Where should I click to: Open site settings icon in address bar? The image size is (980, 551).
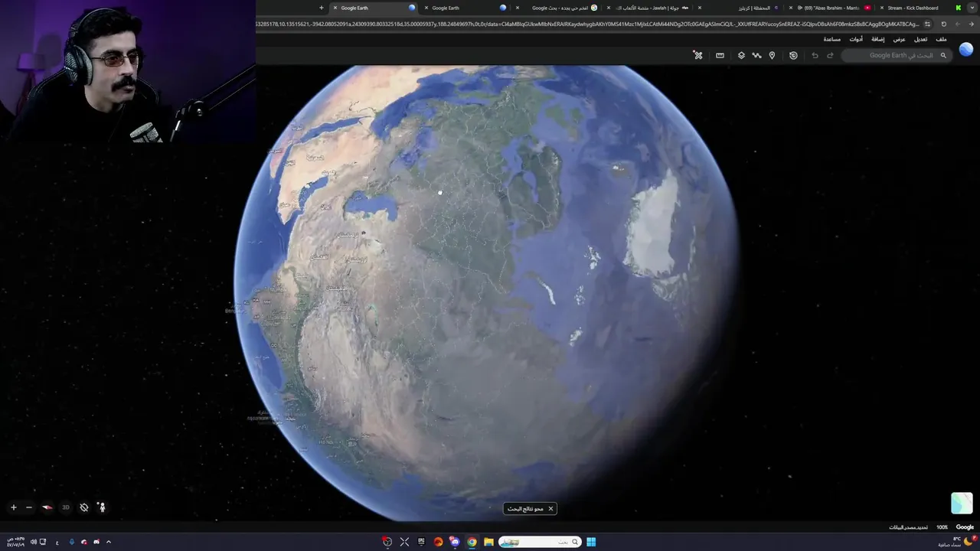[927, 24]
